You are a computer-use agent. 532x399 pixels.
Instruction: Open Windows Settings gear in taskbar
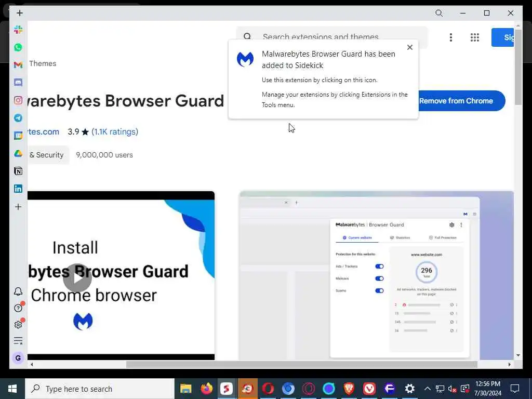(x=410, y=389)
